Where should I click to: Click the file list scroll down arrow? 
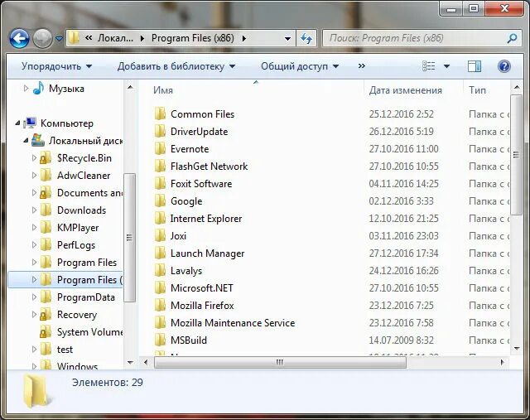(517, 349)
